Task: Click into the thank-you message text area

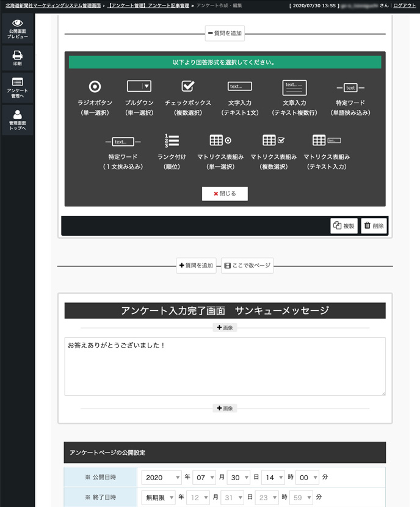Action: pos(225,366)
